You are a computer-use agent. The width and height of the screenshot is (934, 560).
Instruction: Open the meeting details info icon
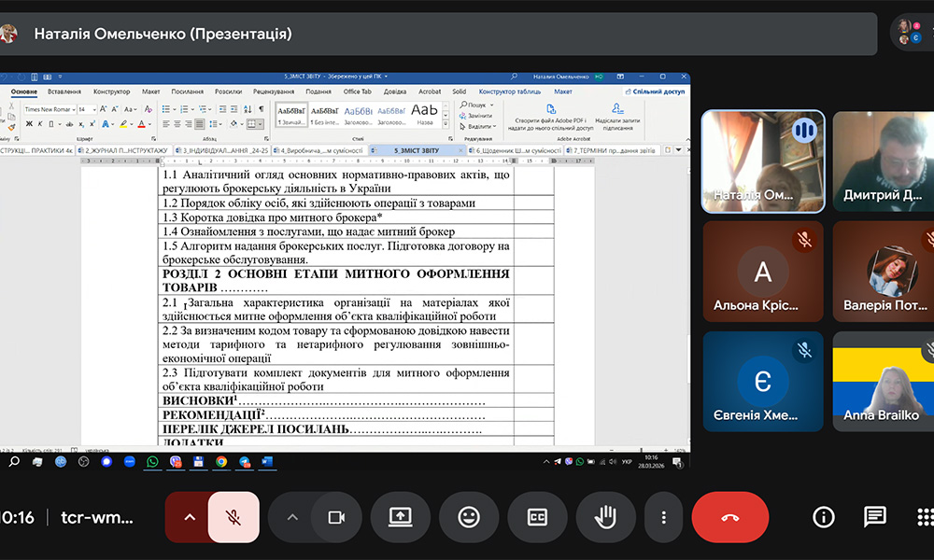tap(823, 517)
